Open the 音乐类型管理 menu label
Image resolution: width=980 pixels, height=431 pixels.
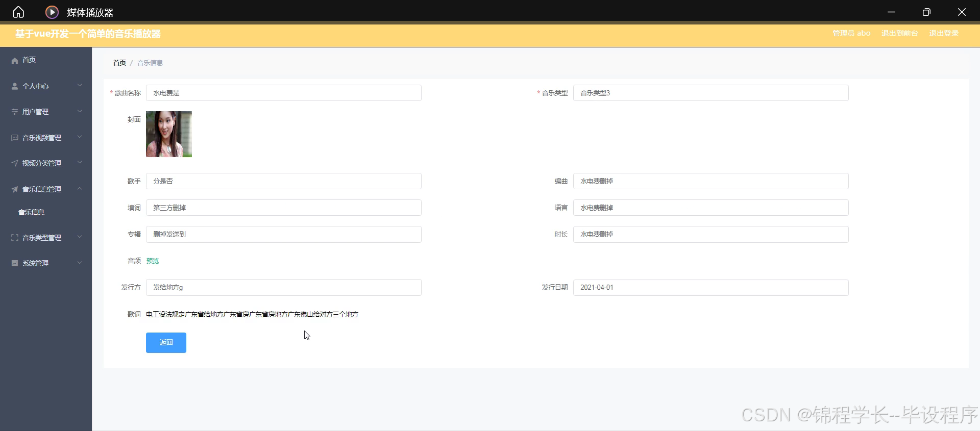[x=42, y=238]
